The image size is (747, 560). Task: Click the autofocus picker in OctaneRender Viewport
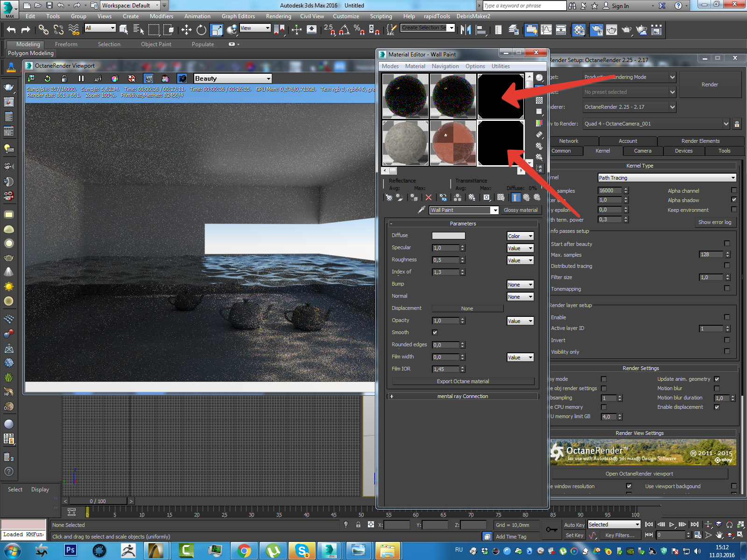coord(98,78)
